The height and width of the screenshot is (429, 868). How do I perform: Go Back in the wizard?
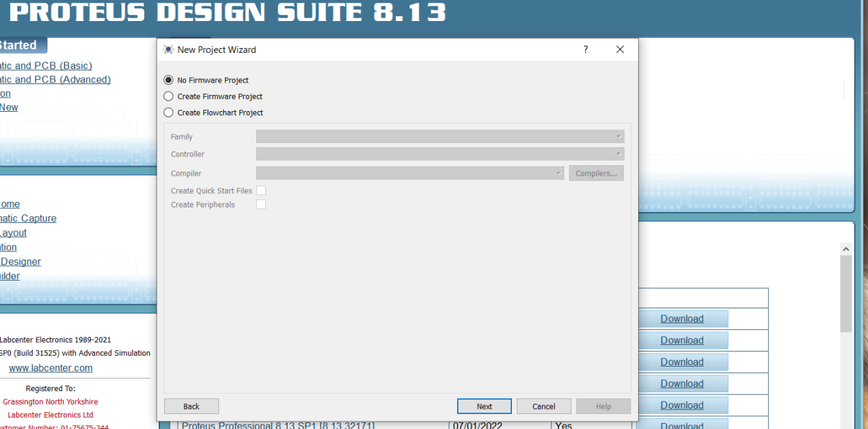pyautogui.click(x=191, y=407)
